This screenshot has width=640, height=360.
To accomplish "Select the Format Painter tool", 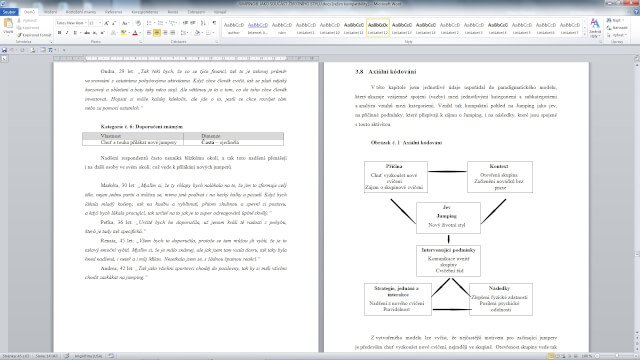I will click(x=34, y=35).
